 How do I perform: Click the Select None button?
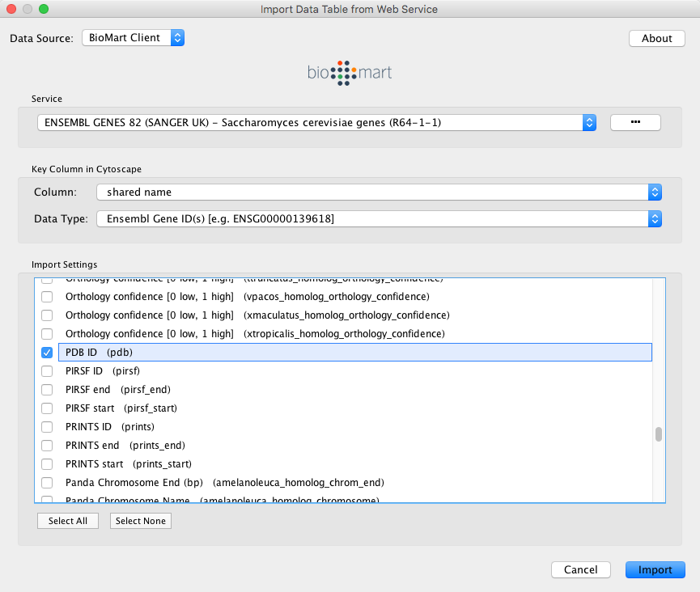point(140,521)
